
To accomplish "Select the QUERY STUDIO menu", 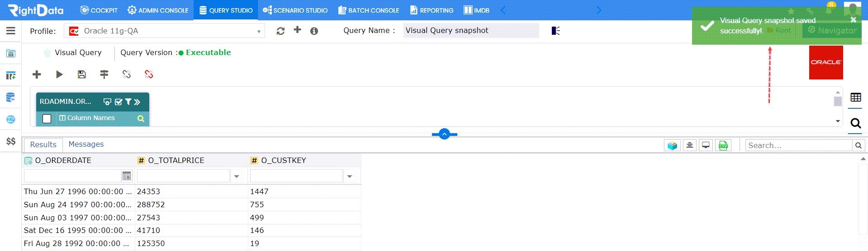I will pyautogui.click(x=226, y=10).
